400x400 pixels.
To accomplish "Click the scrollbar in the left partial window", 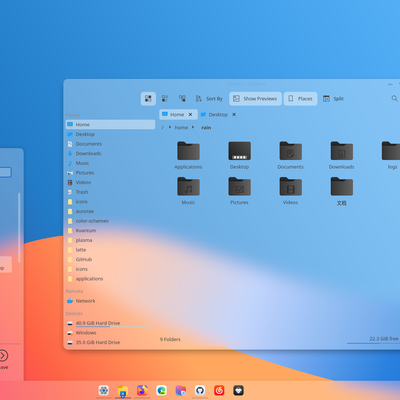I will pos(19,228).
